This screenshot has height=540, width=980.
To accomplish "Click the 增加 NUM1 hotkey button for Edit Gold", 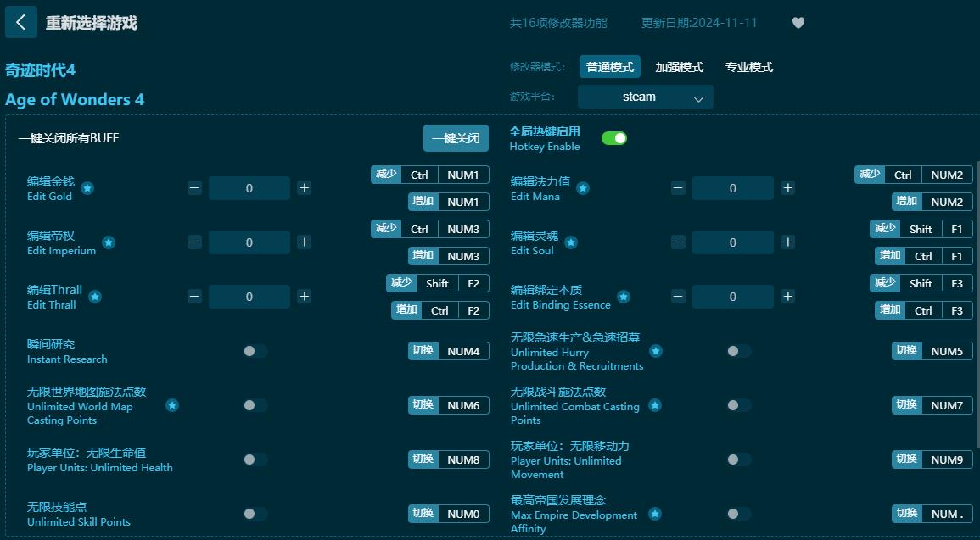I will [447, 202].
